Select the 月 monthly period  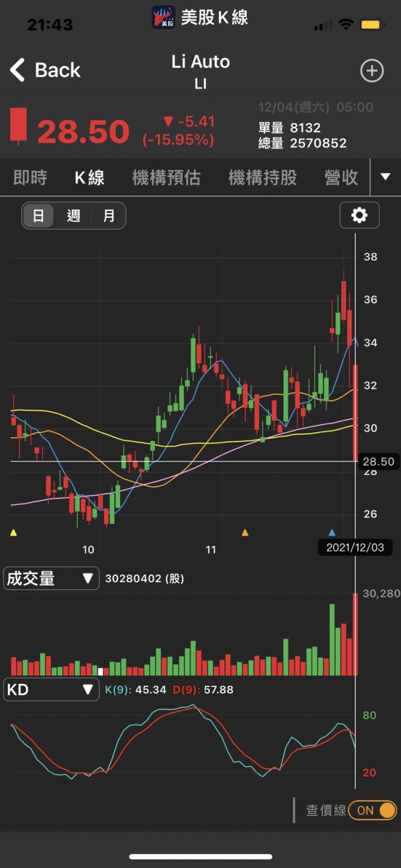click(109, 215)
